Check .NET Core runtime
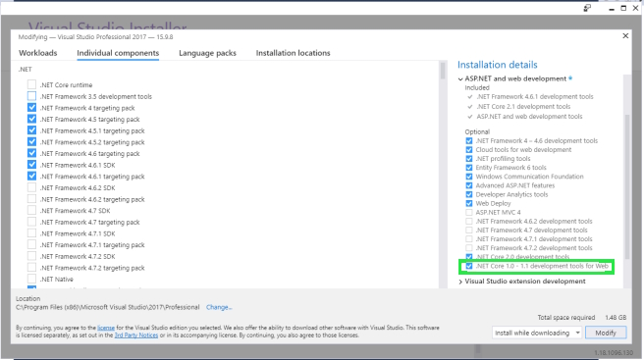Image resolution: width=644 pixels, height=360 pixels. [x=31, y=84]
